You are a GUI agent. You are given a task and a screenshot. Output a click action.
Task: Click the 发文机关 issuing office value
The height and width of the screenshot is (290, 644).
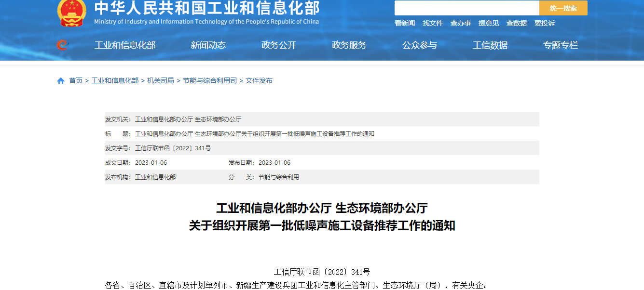188,119
